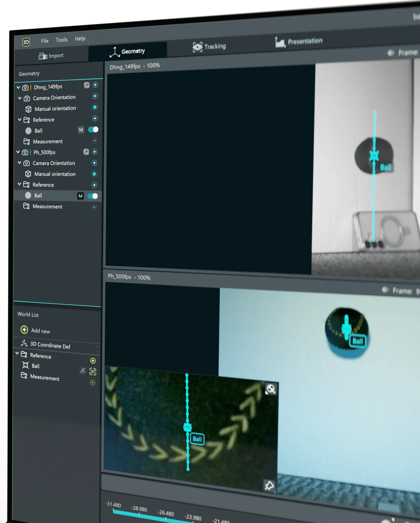Screen dimensions: 420x523
Task: Collapse Camera Orientation under Dhng_149fps
Action: click(20, 98)
